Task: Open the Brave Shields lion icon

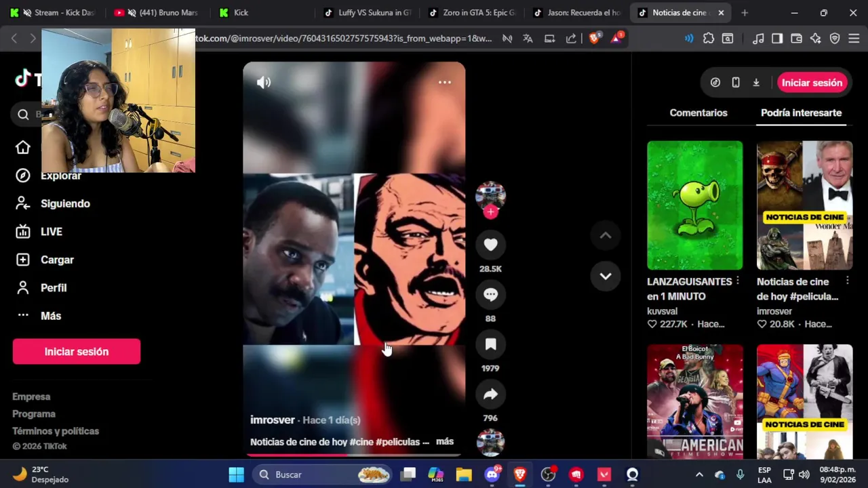Action: point(595,39)
